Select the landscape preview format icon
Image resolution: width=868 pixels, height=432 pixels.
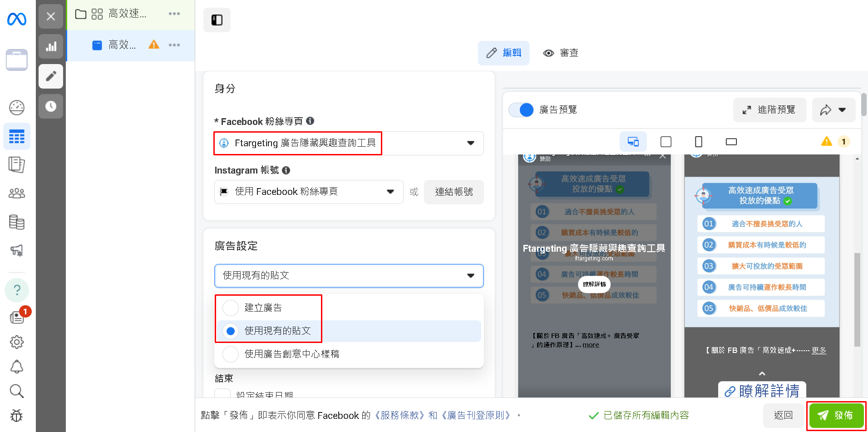[731, 142]
